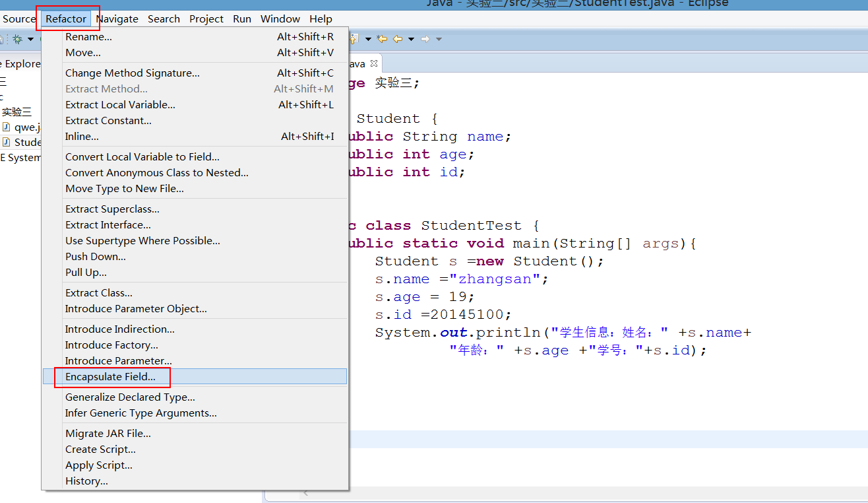Screen dimensions: 868x503
Task: Open the Window menu
Action: 280,19
